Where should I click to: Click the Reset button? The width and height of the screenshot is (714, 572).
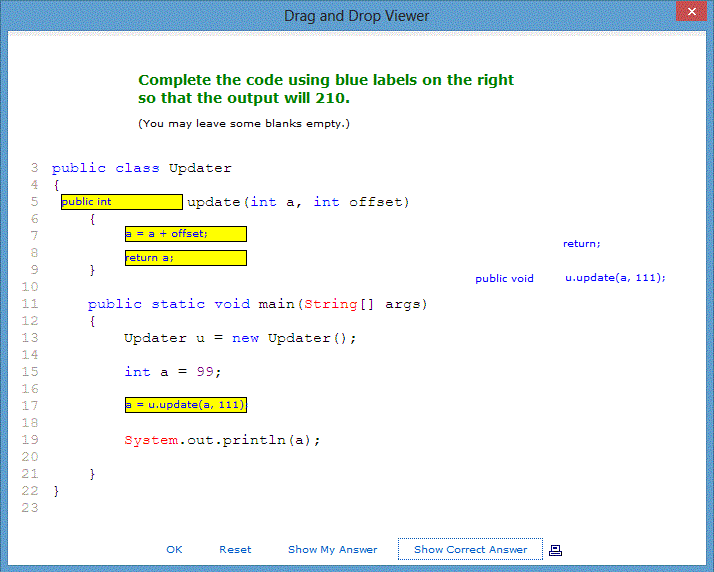235,549
